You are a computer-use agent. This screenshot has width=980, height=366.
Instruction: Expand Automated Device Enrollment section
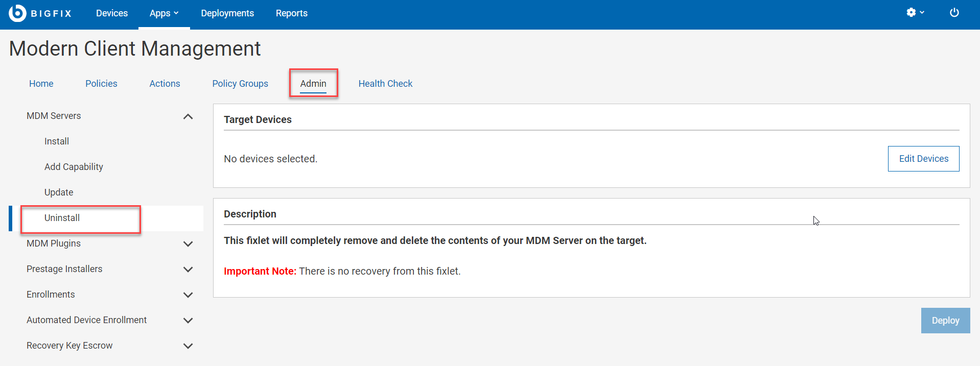pos(188,321)
